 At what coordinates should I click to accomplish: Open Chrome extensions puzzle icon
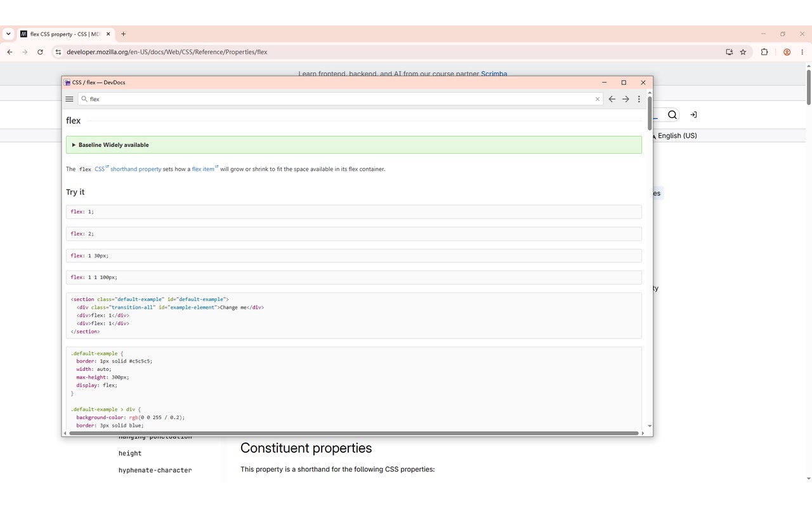click(764, 52)
